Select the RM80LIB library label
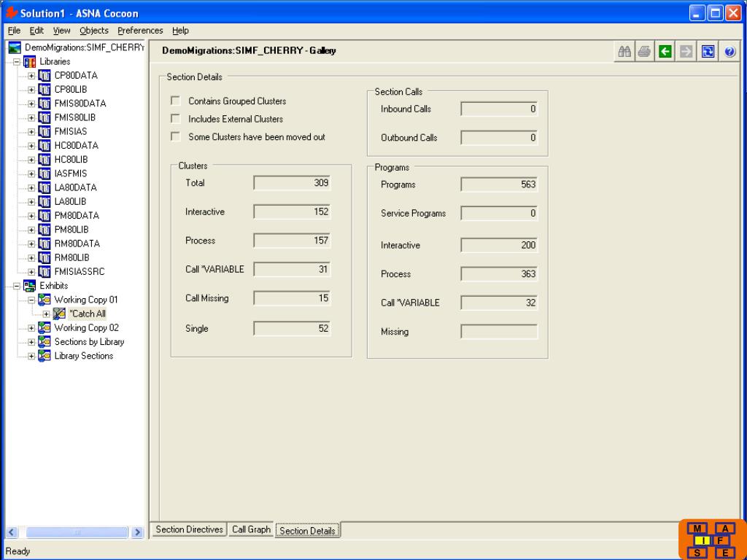 pyautogui.click(x=72, y=257)
